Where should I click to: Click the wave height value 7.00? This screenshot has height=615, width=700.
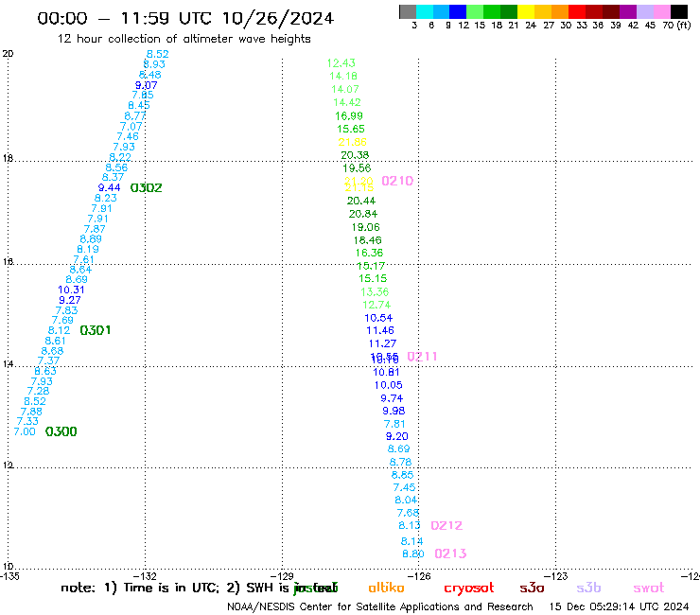tap(25, 431)
